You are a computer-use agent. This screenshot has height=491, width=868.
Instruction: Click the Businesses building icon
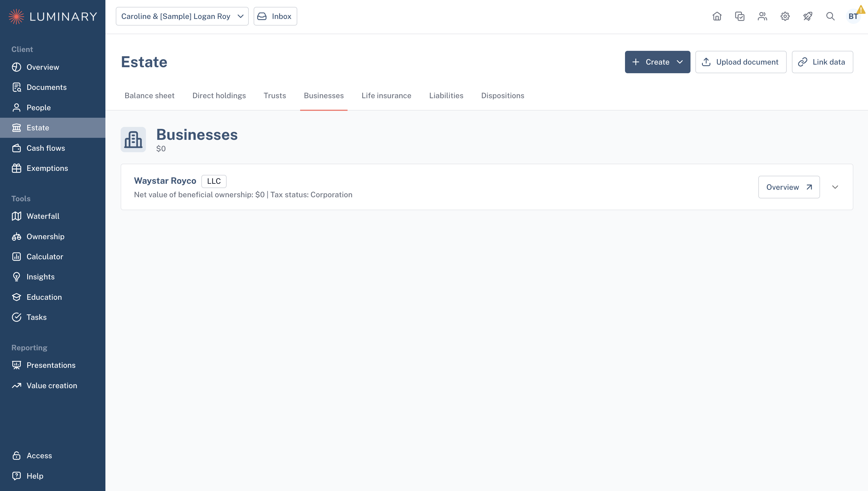point(133,139)
